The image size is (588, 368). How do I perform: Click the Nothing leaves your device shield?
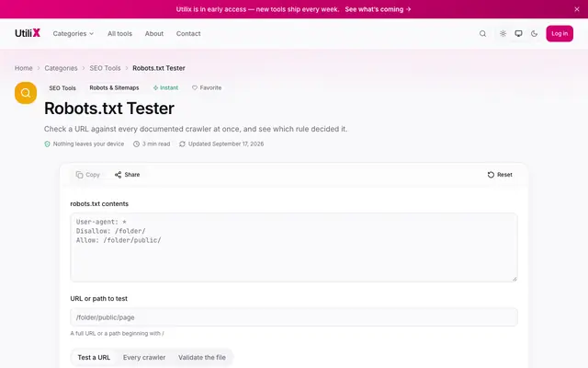[x=47, y=144]
